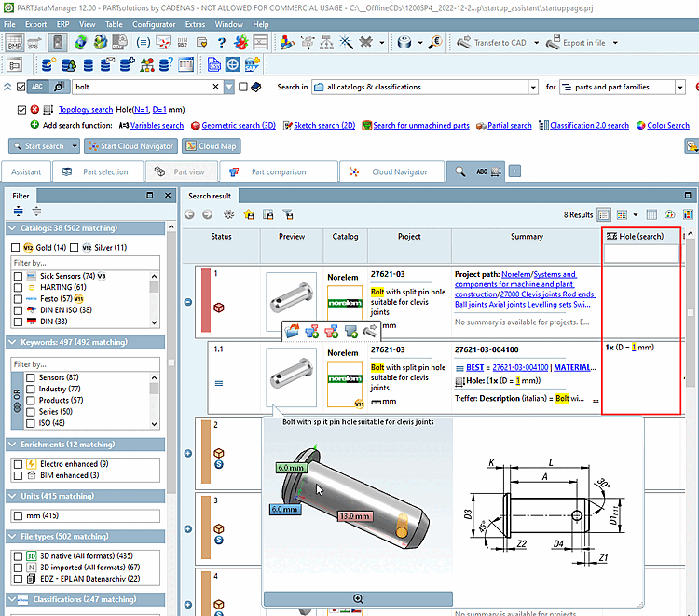Open the Configurator menu
This screenshot has height=616, width=699.
tap(153, 24)
